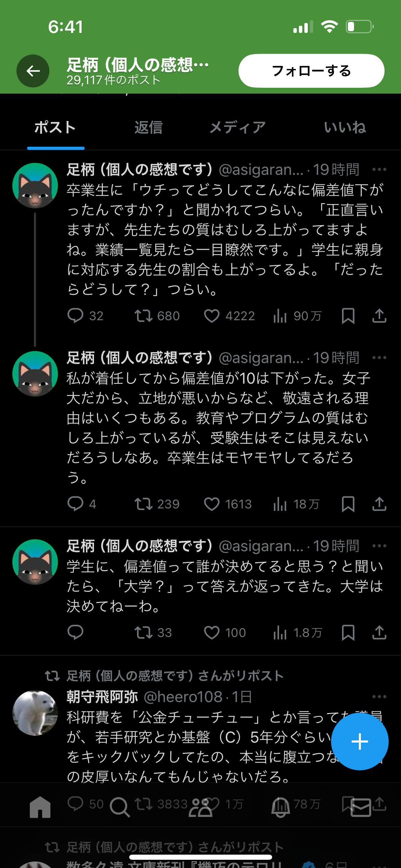Tap the blue compose post button
The height and width of the screenshot is (868, 401).
[360, 742]
